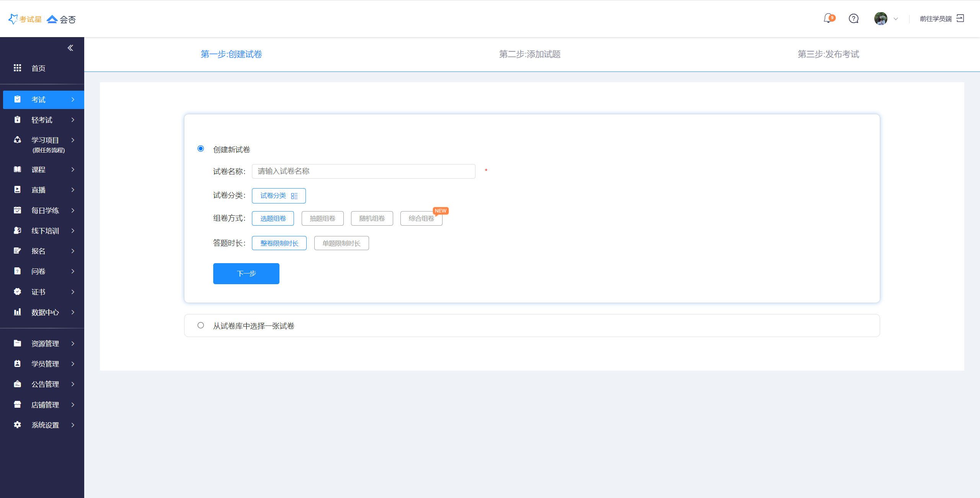
Task: Select 从试卷库中选择一张试卷 radio option
Action: click(x=201, y=325)
